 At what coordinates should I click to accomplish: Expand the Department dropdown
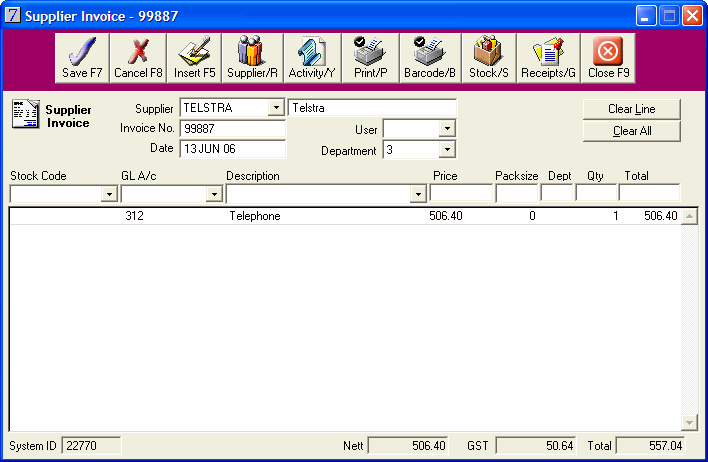point(447,149)
